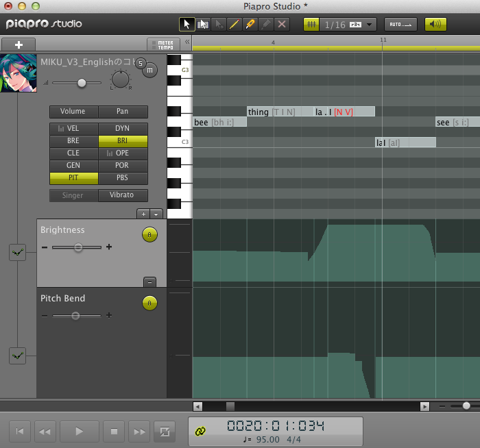
Task: Click the play transport button
Action: [80, 432]
